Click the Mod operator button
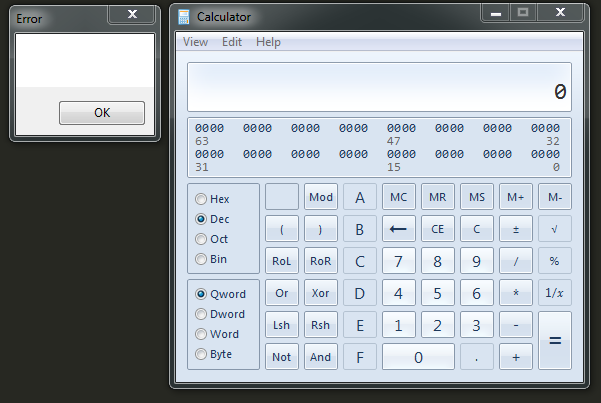Image resolution: width=601 pixels, height=403 pixels. tap(321, 197)
